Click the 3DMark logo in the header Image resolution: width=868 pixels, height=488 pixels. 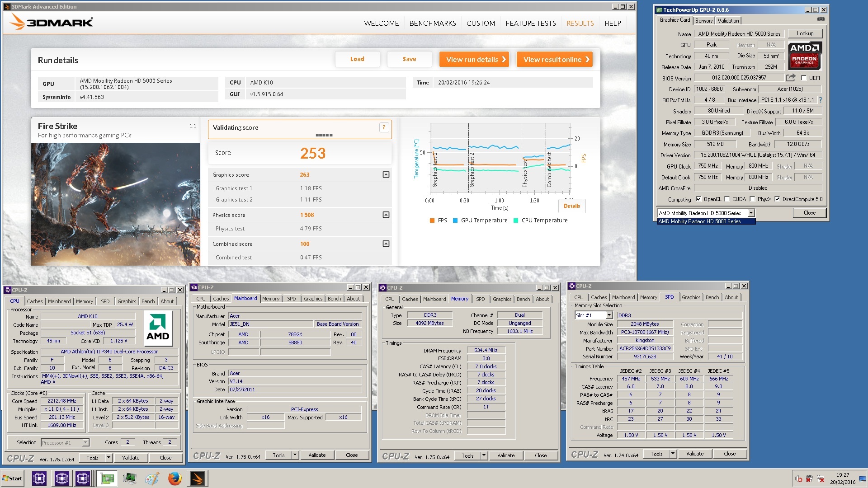click(x=51, y=22)
